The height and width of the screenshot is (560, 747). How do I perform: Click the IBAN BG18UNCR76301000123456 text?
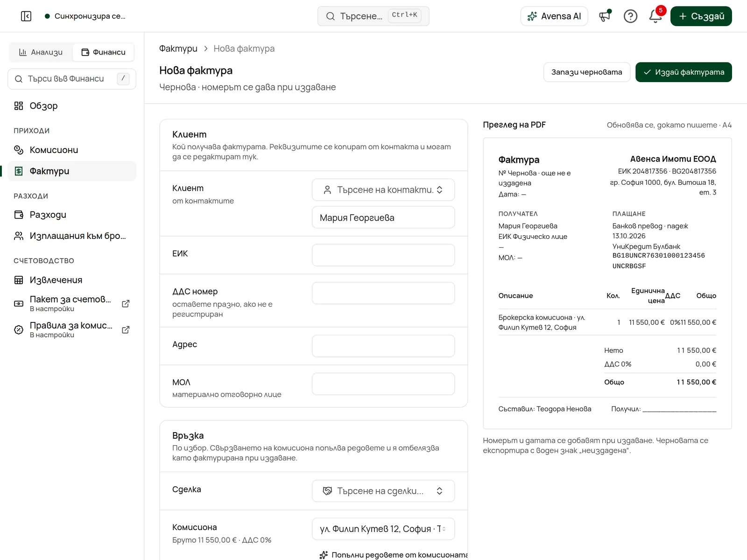coord(659,256)
